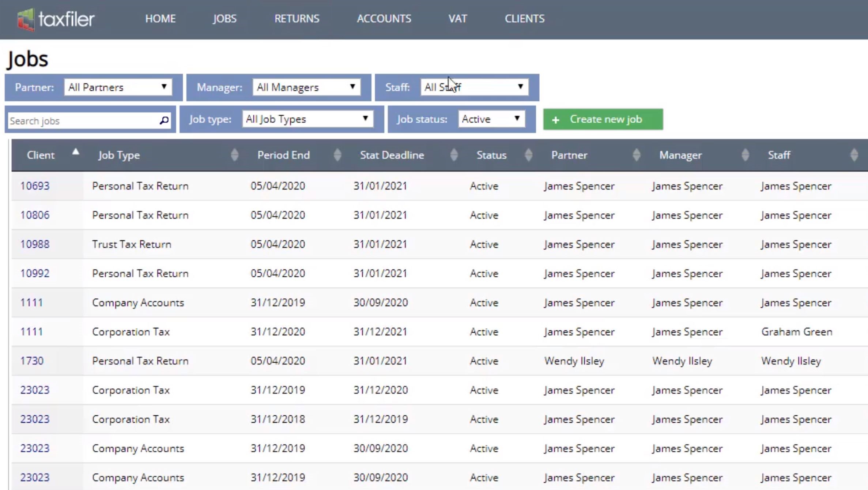The image size is (868, 490).
Task: Click Partner column sort icon
Action: (x=636, y=155)
